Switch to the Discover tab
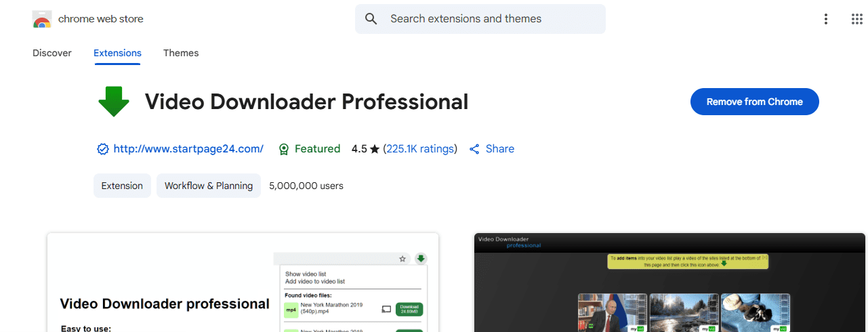 pyautogui.click(x=52, y=53)
